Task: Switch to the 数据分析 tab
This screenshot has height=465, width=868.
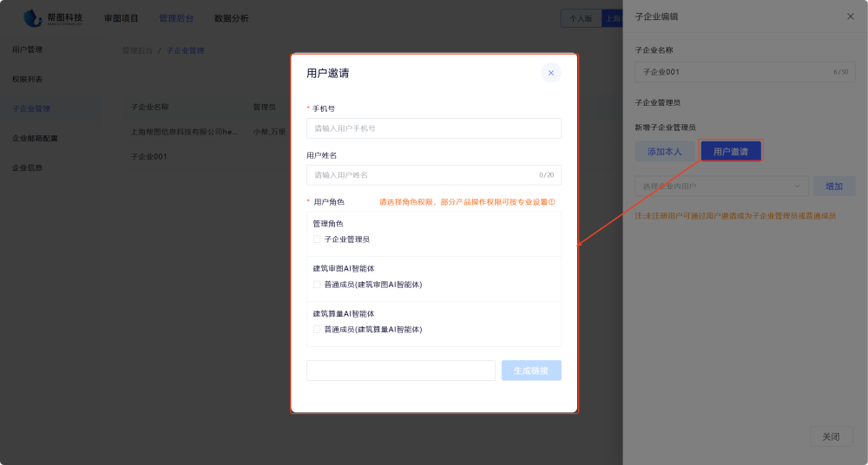Action: tap(231, 18)
